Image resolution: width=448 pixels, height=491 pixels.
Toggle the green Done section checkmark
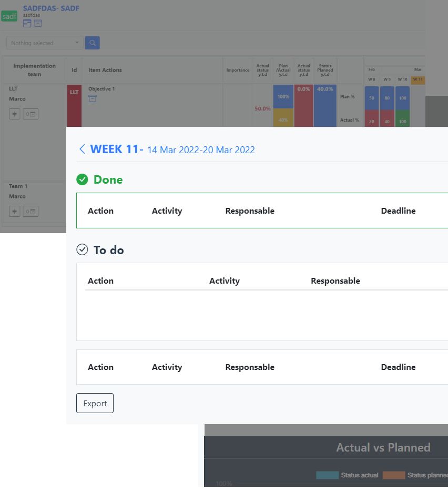(82, 179)
